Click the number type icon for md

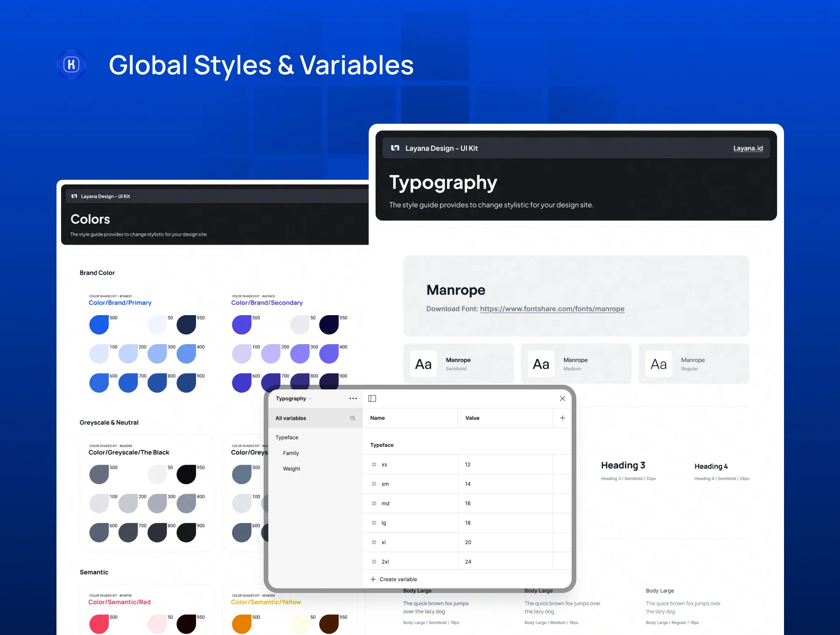coord(374,503)
